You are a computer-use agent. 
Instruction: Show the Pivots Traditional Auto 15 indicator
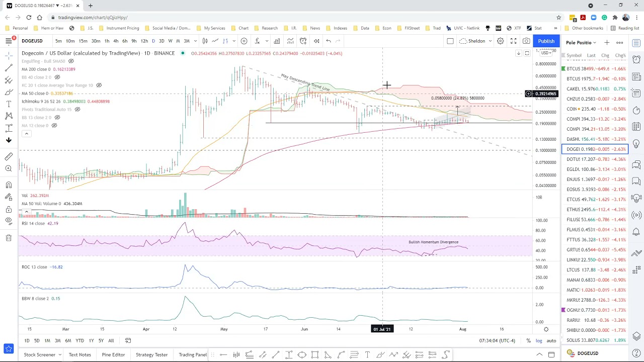pos(77,110)
